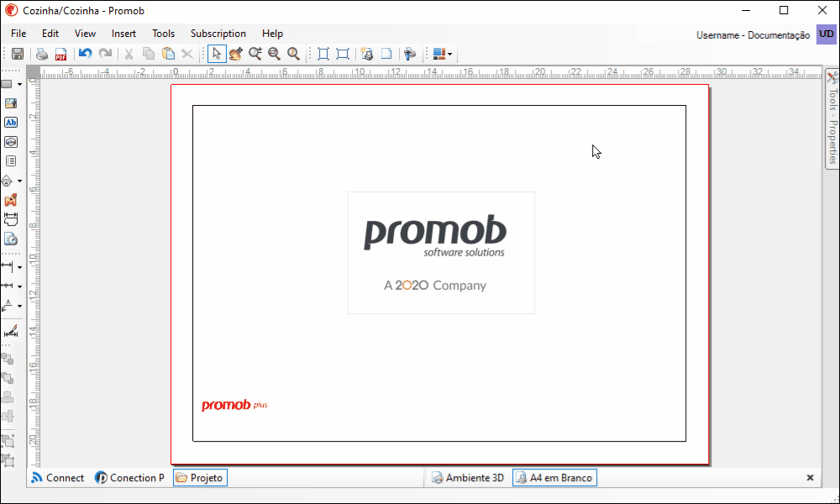This screenshot has width=840, height=504.
Task: Click the framed image tool in the left toolbar
Action: pos(11,142)
